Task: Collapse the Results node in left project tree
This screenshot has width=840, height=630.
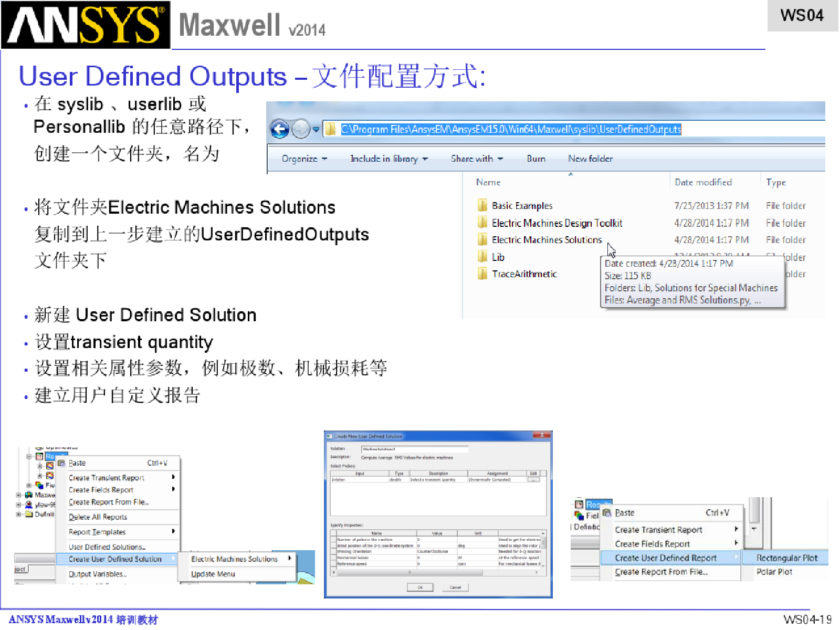Action: tap(29, 456)
